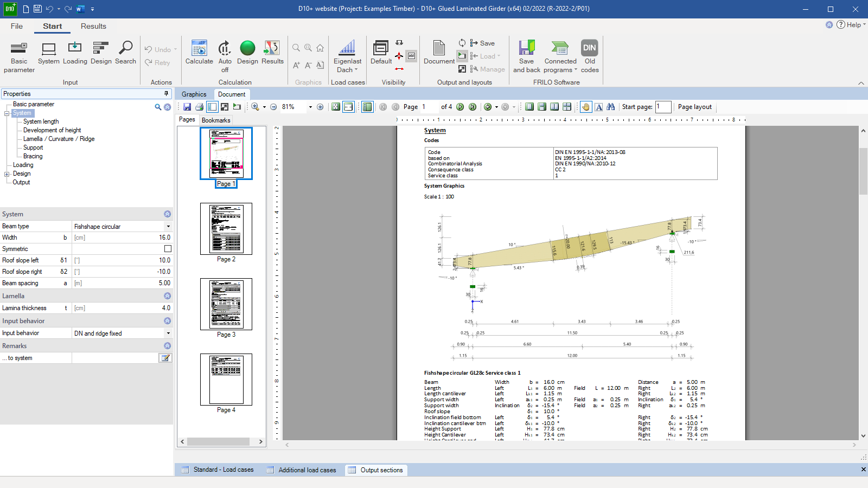Pin the Properties panel
This screenshot has height=488, width=868.
tap(166, 94)
